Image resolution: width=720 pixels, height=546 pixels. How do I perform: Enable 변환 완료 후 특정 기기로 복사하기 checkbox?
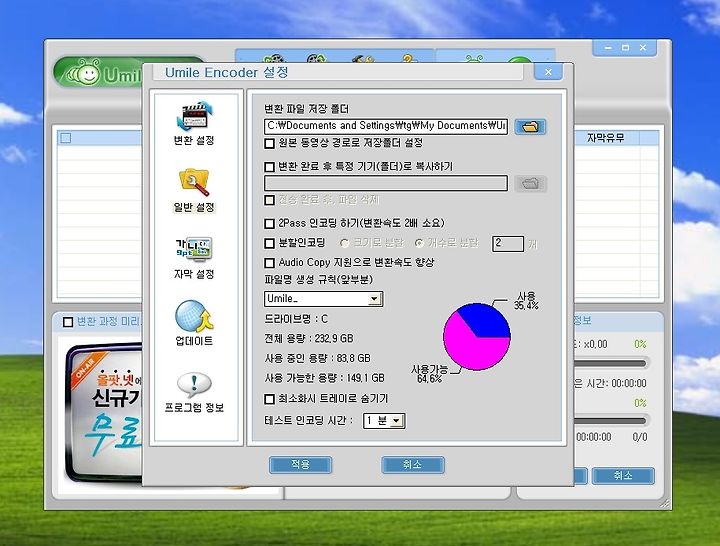pos(270,166)
